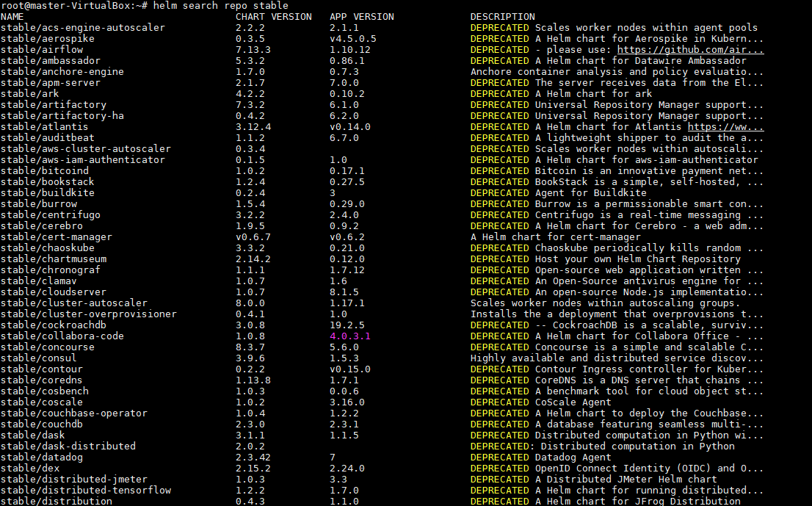Click chart version v0.6.7 of cert-manager
This screenshot has height=506, width=812.
click(x=253, y=237)
